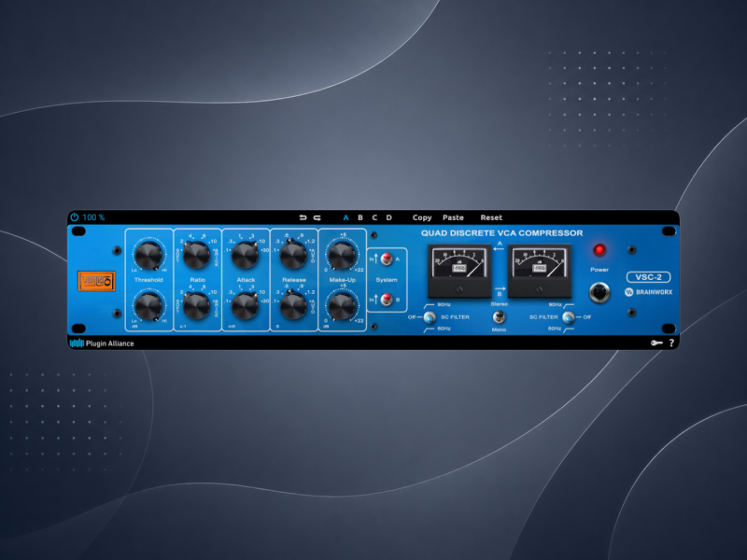This screenshot has width=747, height=560.
Task: Click the channel B Ratio knob
Action: pos(197,305)
